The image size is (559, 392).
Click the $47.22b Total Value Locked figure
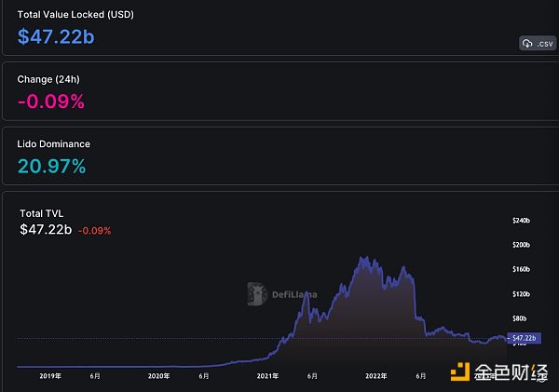[x=56, y=37]
